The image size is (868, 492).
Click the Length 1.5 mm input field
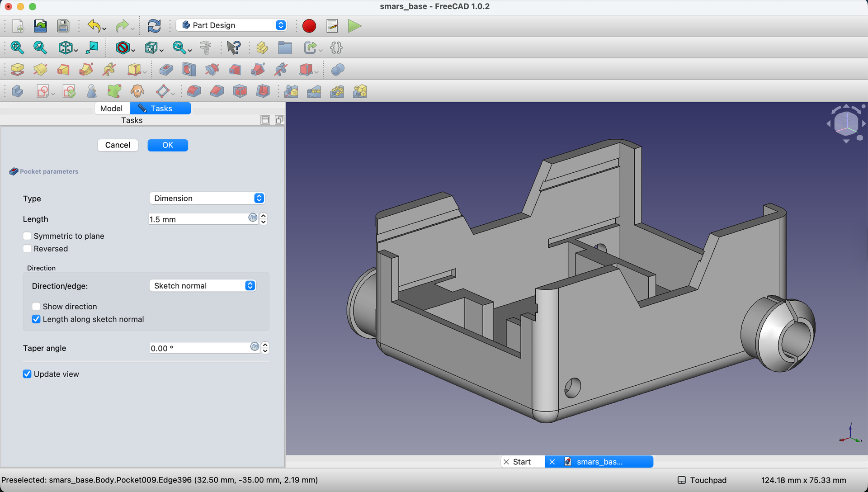(198, 219)
